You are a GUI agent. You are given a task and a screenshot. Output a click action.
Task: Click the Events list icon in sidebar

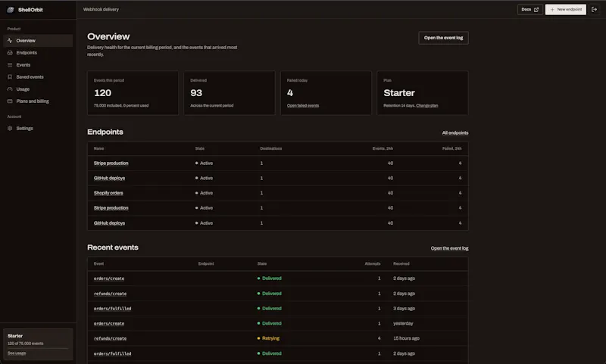pos(10,65)
